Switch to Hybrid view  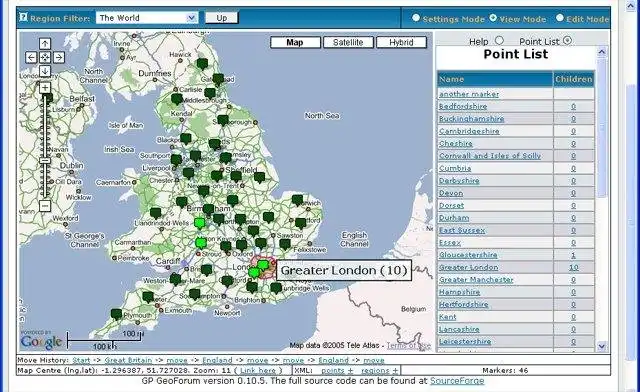click(x=401, y=42)
